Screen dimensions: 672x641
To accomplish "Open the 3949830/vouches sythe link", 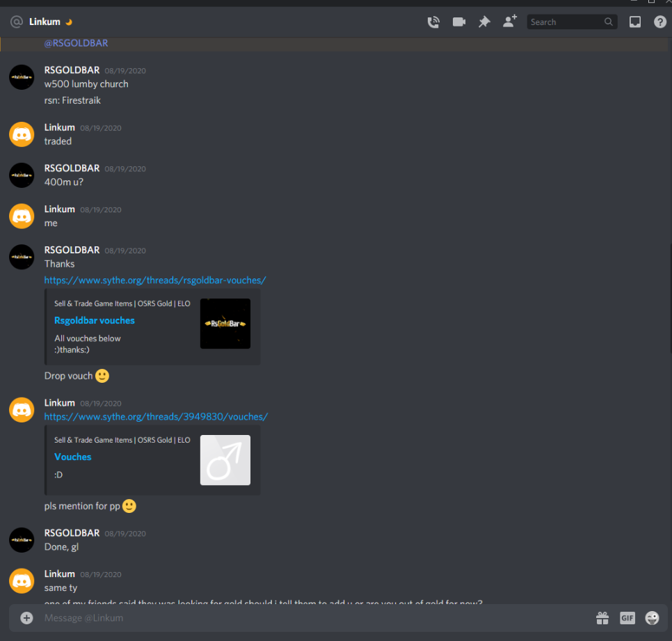I will (156, 416).
